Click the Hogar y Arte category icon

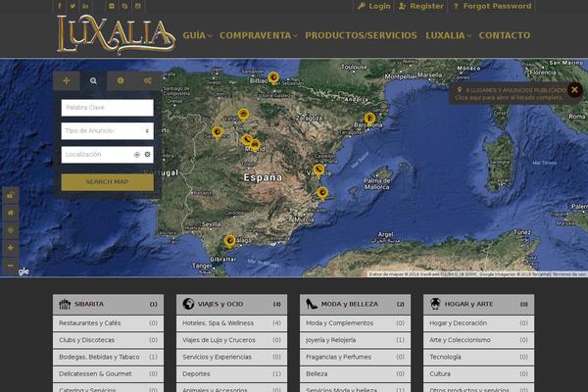point(435,304)
